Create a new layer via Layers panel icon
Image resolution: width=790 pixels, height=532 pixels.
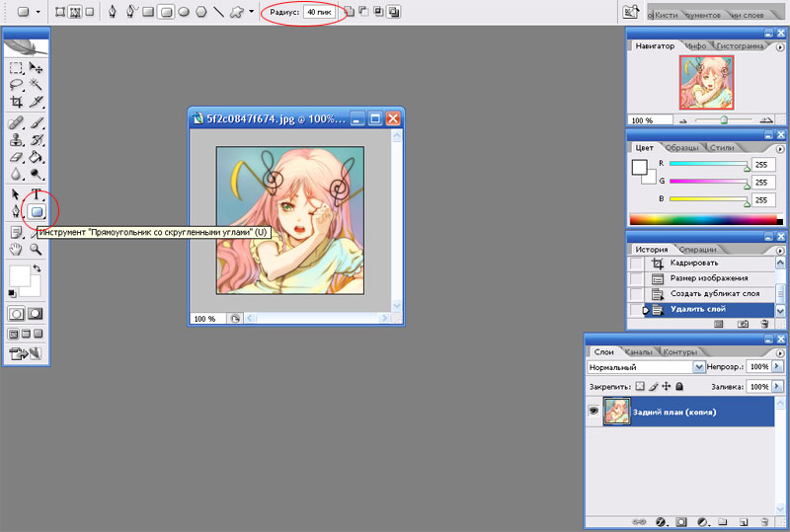click(x=745, y=520)
